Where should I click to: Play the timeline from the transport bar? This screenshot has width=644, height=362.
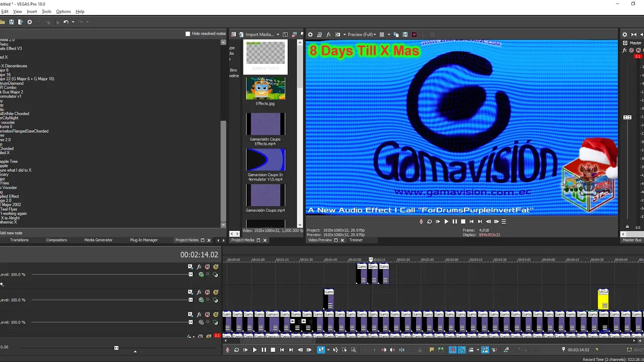(255, 350)
